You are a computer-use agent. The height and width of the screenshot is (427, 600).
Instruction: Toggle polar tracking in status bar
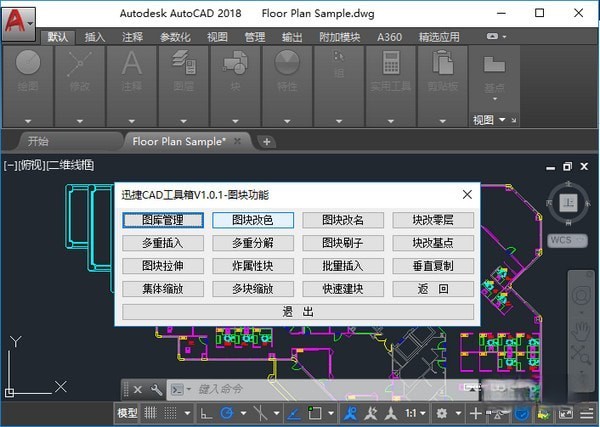228,413
